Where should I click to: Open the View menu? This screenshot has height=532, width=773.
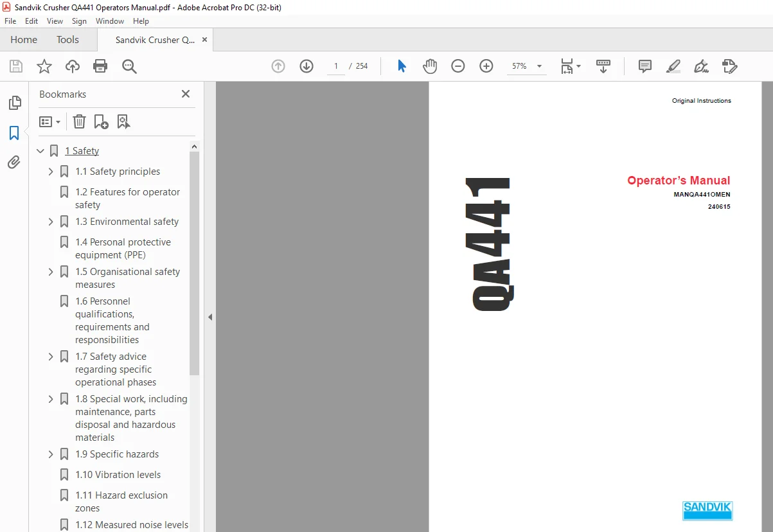pos(55,21)
